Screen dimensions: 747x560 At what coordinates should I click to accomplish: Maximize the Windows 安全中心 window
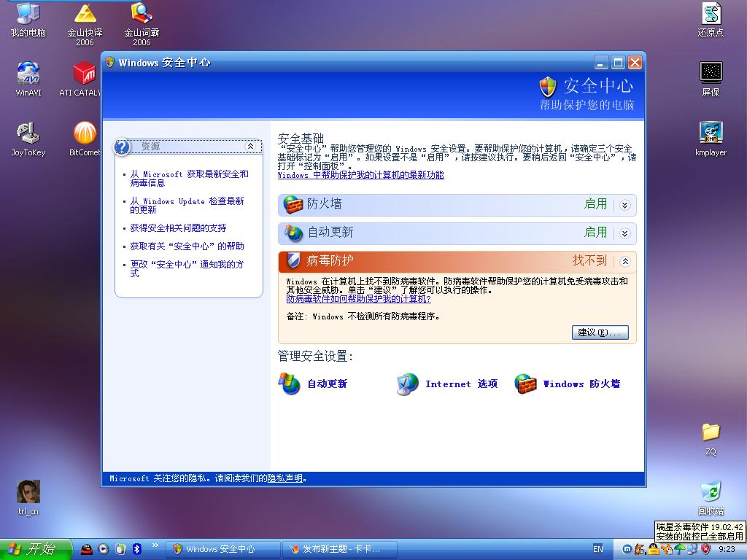(x=618, y=63)
